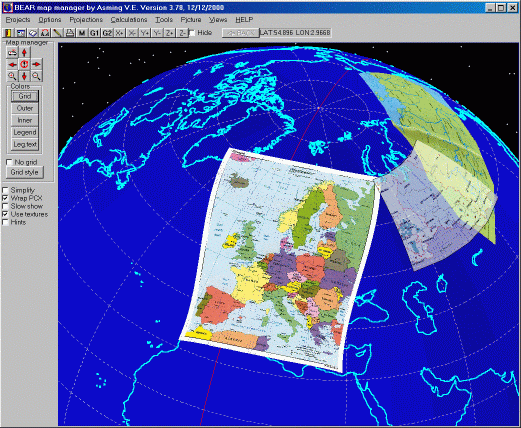Open the Options menu
Viewport: 521px width, 428px height.
(x=50, y=20)
